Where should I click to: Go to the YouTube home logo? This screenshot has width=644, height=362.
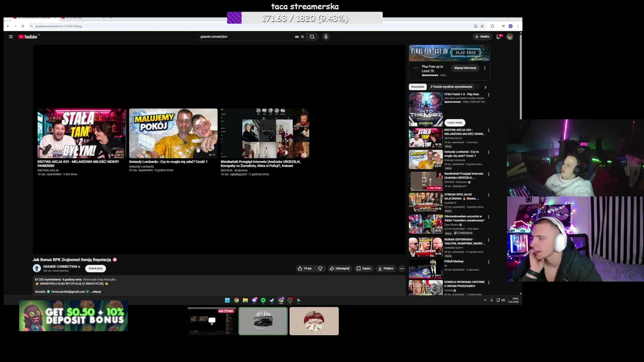tap(28, 37)
